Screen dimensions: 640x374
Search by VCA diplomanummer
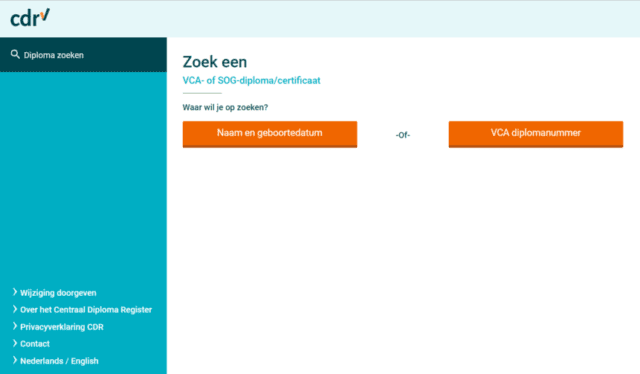click(536, 134)
